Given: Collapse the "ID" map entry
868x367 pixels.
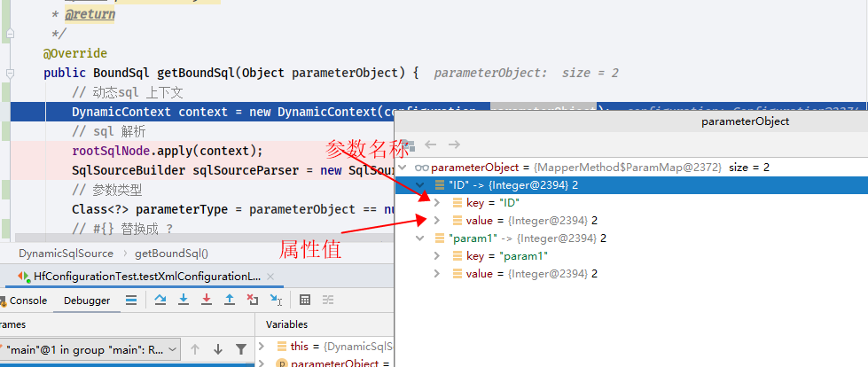Looking at the screenshot, I should point(420,185).
